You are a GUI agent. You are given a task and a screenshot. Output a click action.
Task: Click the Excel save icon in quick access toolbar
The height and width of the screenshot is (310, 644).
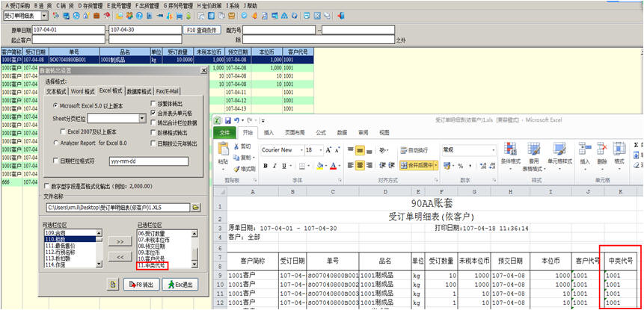[228, 120]
